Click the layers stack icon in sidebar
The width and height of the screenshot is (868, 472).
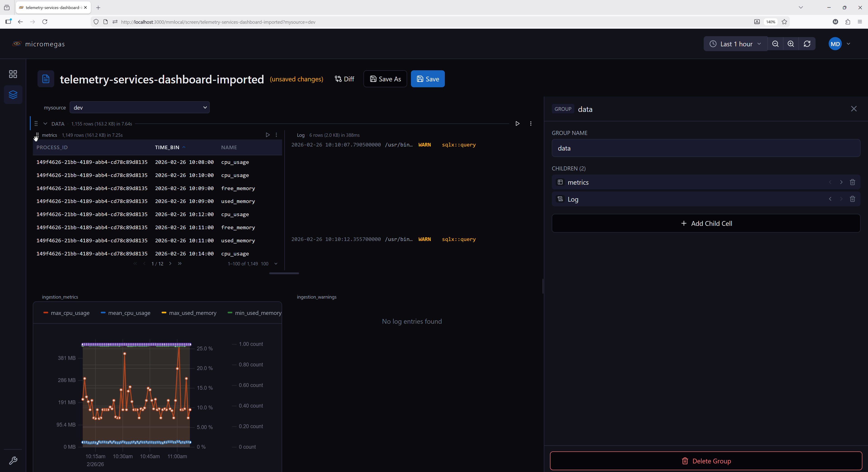[x=13, y=95]
